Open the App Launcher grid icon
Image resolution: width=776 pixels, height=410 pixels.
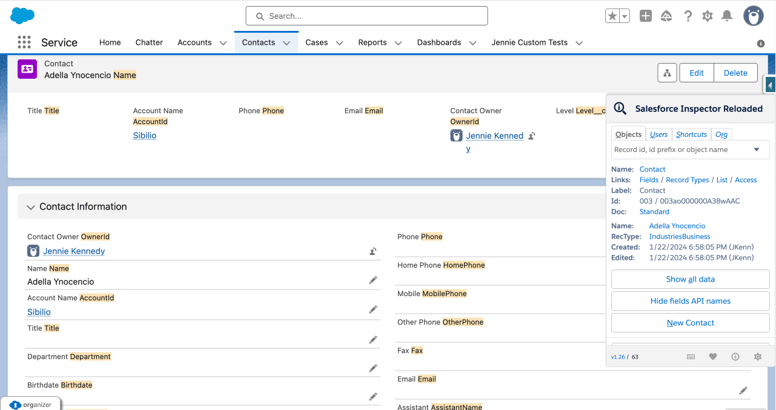click(x=24, y=43)
